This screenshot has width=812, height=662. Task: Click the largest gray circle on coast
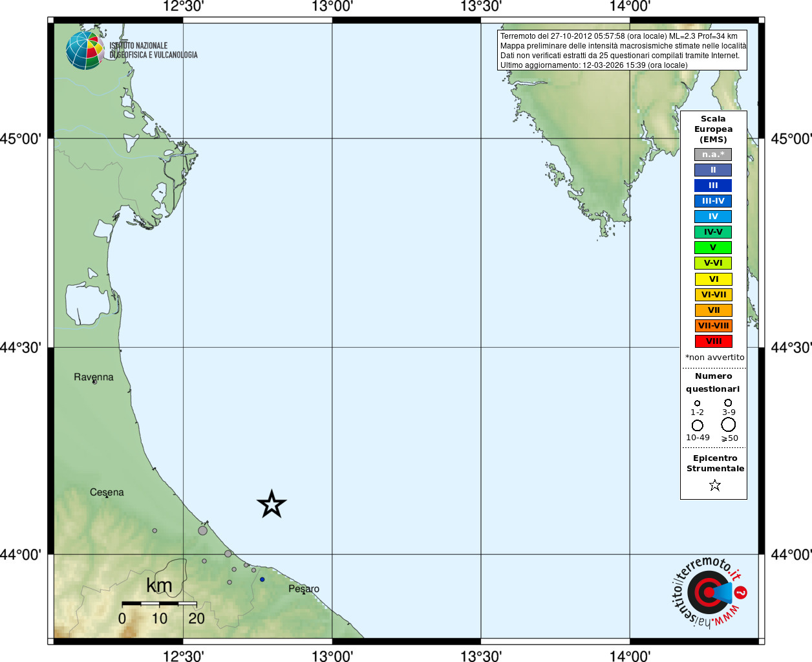[202, 531]
